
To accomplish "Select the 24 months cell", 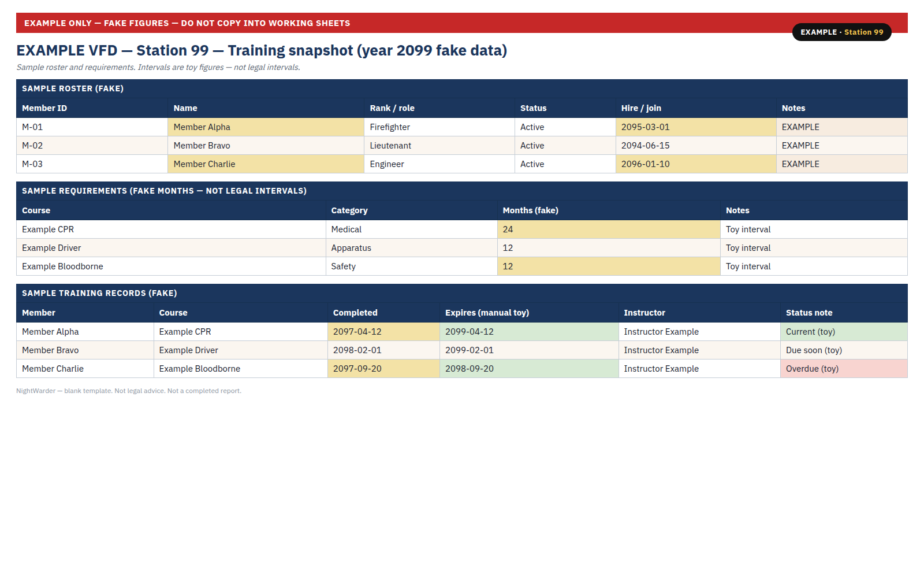I will tap(609, 229).
